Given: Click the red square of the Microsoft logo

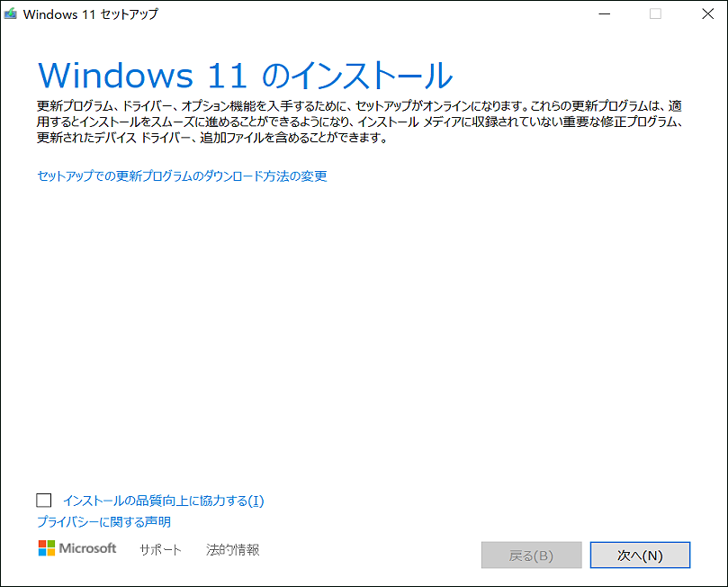Looking at the screenshot, I should (x=42, y=544).
